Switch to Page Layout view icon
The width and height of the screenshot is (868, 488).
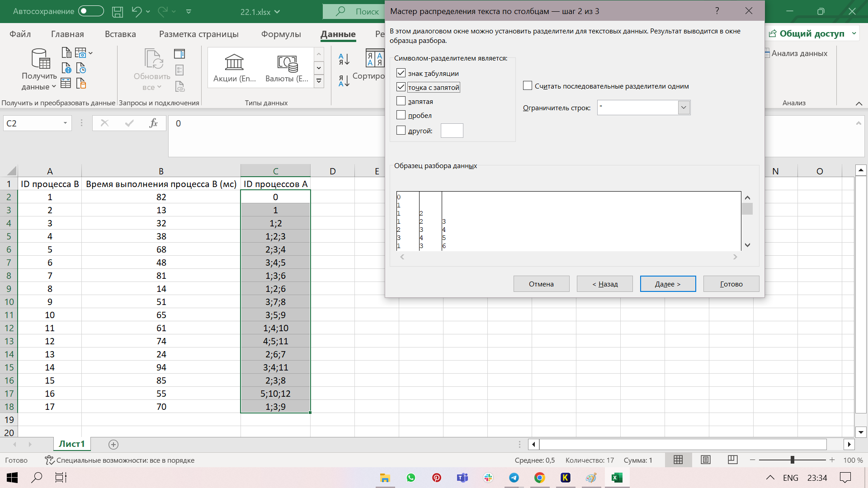click(x=705, y=460)
